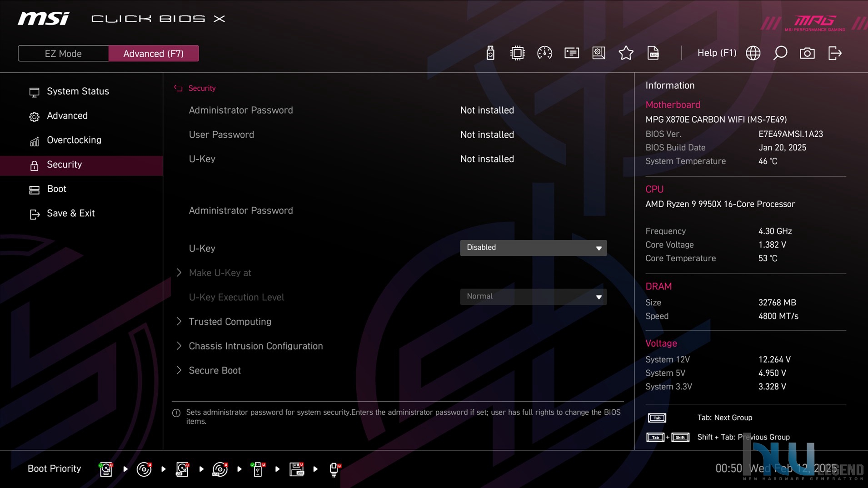Expand Chassis Intrusion Configuration
This screenshot has height=488, width=868.
click(x=256, y=346)
